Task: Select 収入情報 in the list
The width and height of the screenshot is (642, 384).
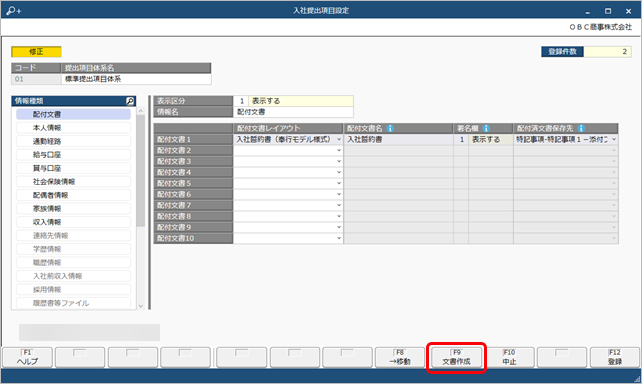Action: [73, 222]
